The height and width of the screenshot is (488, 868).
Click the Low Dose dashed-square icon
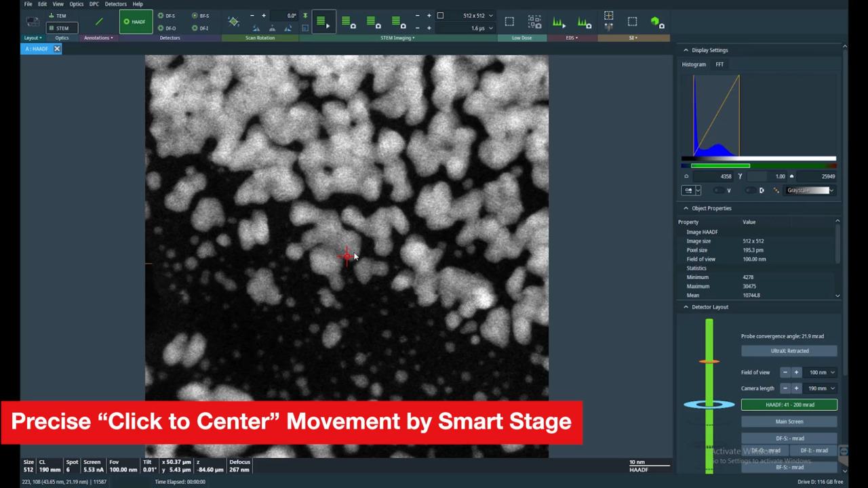pos(509,22)
